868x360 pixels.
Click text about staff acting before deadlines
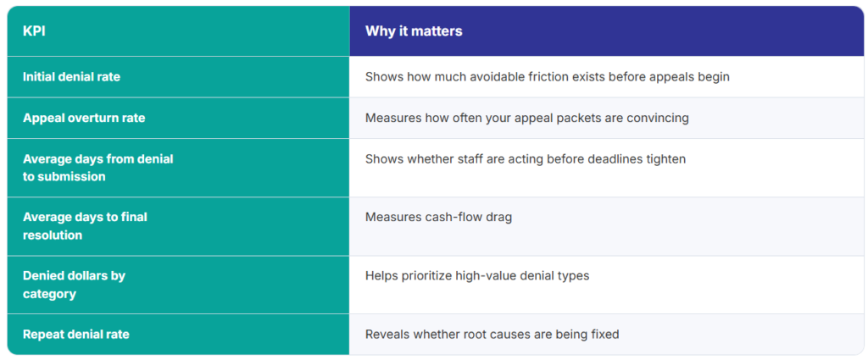point(526,158)
